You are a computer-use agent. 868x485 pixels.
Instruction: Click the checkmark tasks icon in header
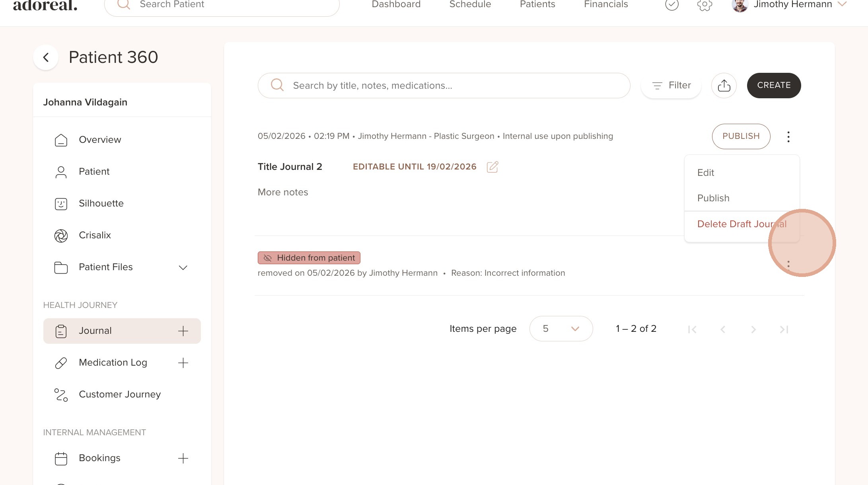click(671, 5)
